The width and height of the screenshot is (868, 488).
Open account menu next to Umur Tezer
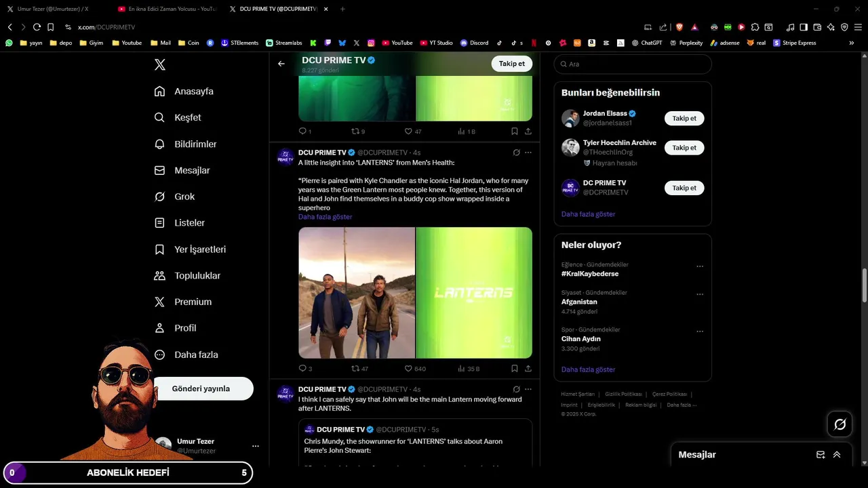256,446
